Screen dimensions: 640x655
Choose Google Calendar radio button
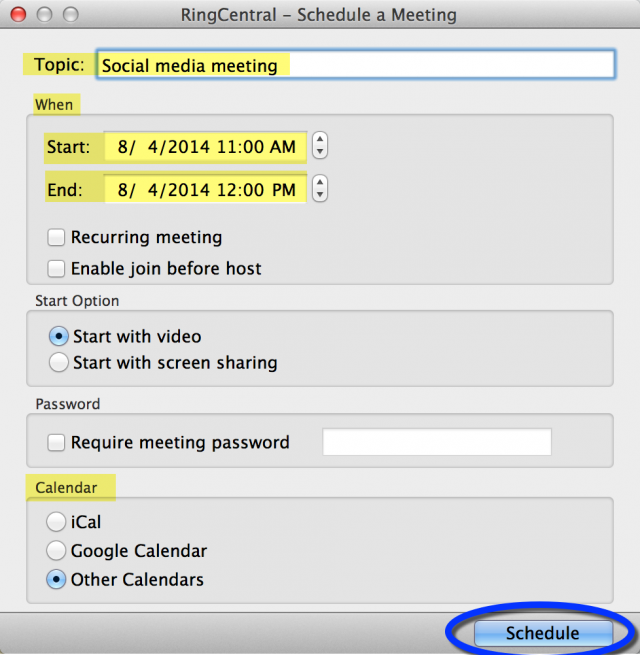point(59,551)
